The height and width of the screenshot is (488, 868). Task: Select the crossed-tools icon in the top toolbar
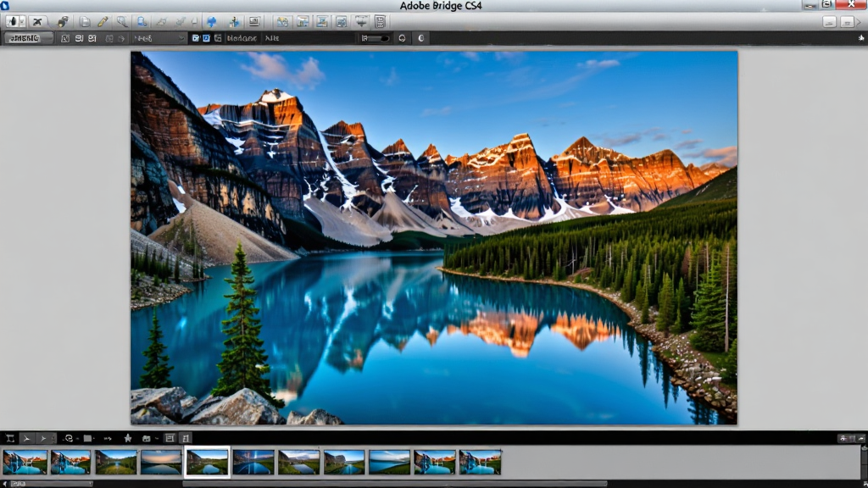click(x=37, y=21)
